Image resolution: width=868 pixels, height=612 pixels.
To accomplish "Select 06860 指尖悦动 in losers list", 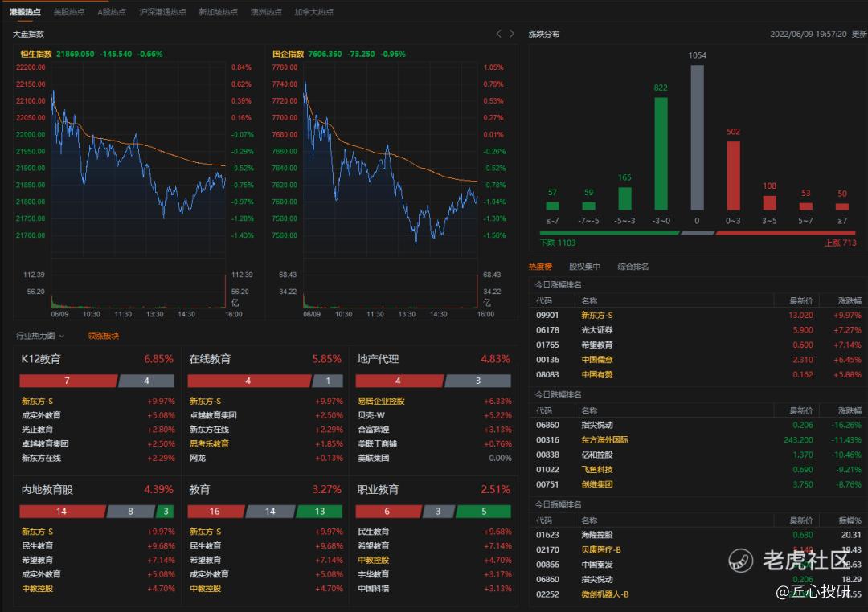I will click(x=698, y=425).
